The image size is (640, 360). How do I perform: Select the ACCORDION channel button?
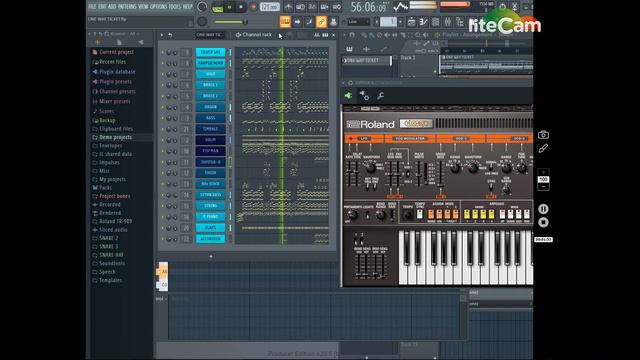(210, 239)
